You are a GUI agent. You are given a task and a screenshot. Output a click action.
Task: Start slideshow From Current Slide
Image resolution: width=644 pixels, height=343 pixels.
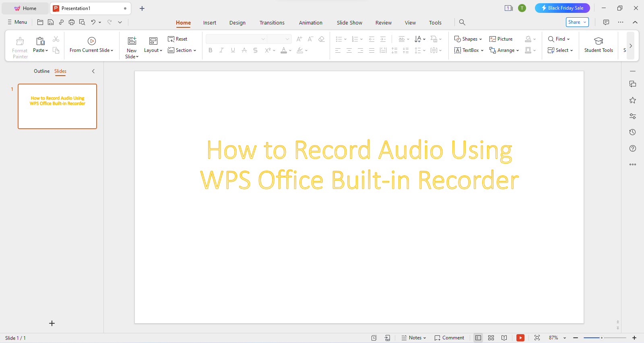[91, 45]
